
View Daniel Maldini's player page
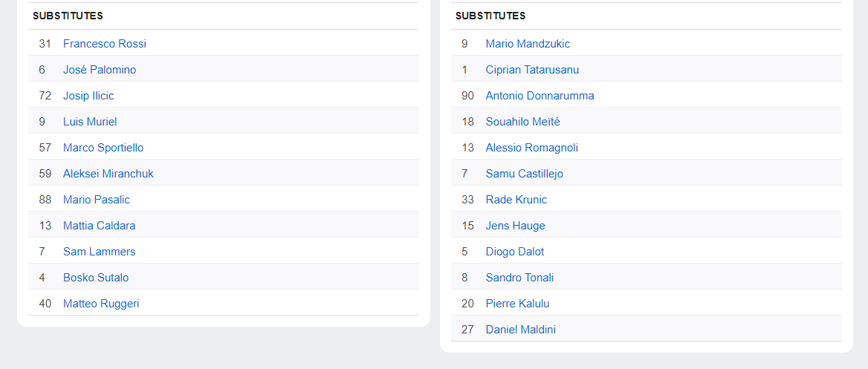pyautogui.click(x=520, y=330)
